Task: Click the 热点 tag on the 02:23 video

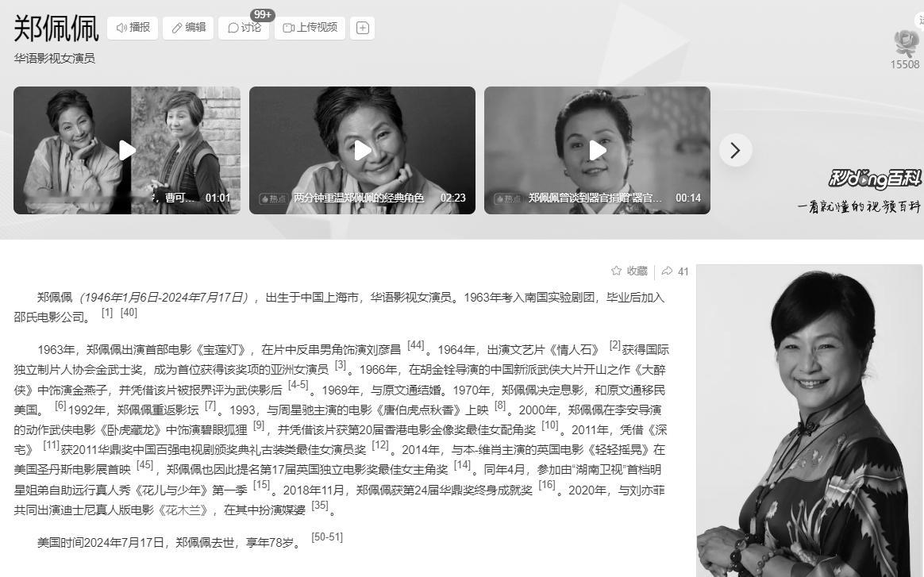Action: pos(272,199)
